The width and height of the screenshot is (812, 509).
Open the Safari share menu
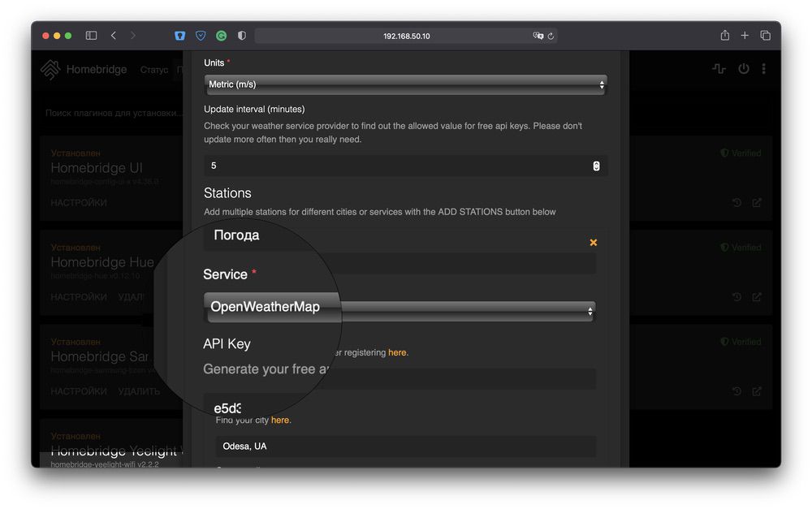click(x=725, y=35)
